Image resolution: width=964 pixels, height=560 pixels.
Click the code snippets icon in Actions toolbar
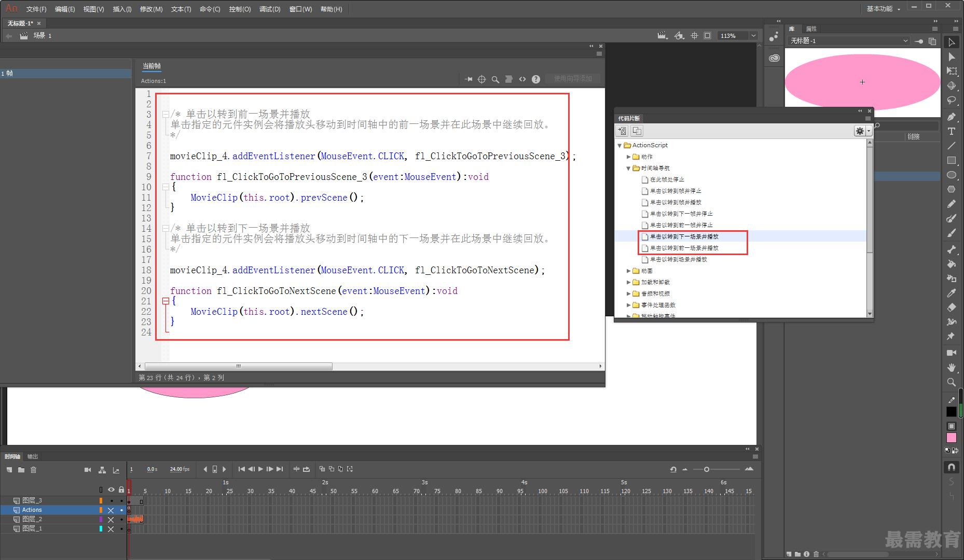pos(522,79)
